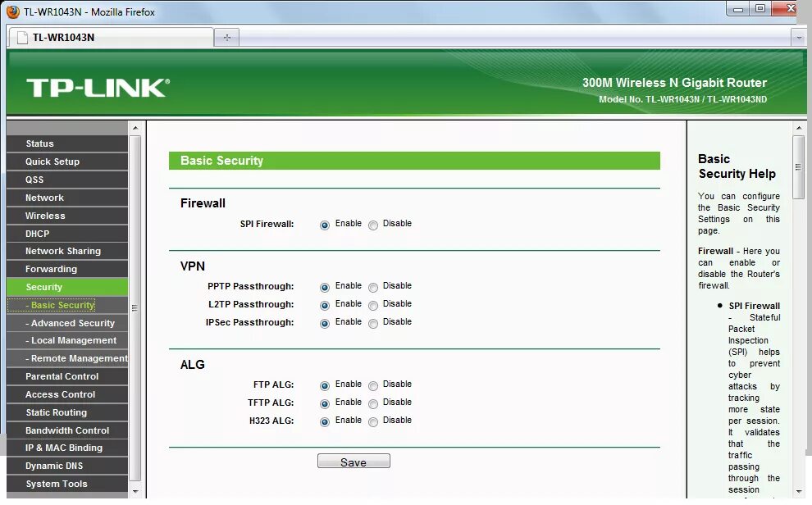The width and height of the screenshot is (812, 505).
Task: Click the Save button
Action: pyautogui.click(x=354, y=461)
